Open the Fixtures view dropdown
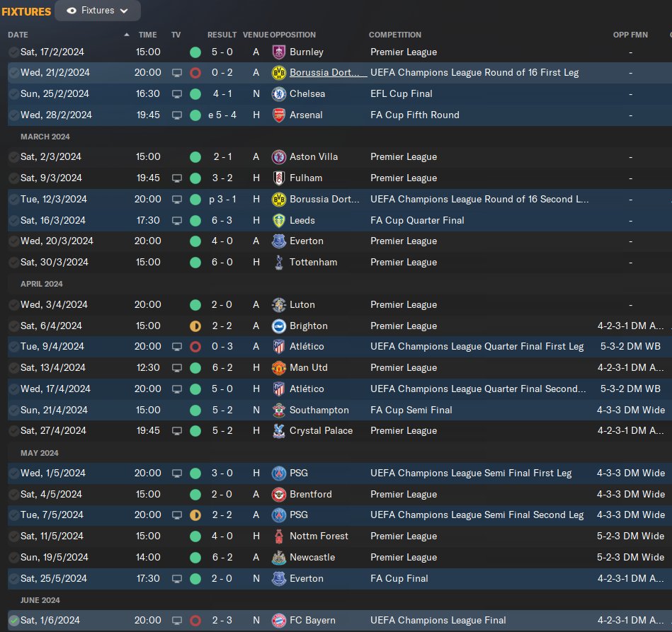Viewport: 672px width, 632px height. tap(98, 11)
